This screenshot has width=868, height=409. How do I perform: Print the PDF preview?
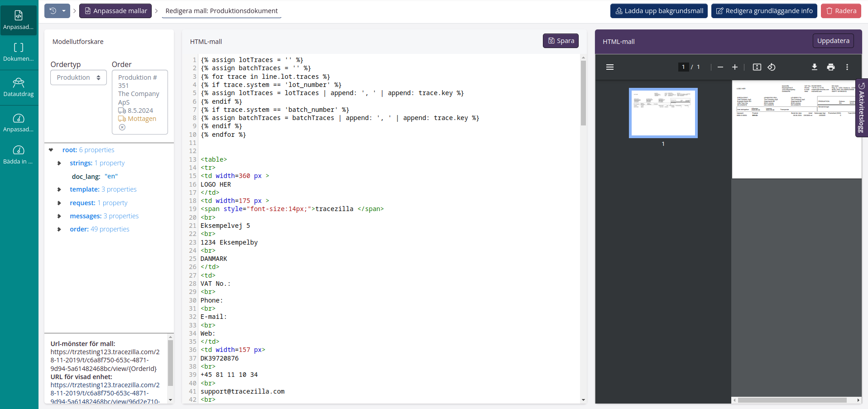pyautogui.click(x=830, y=67)
